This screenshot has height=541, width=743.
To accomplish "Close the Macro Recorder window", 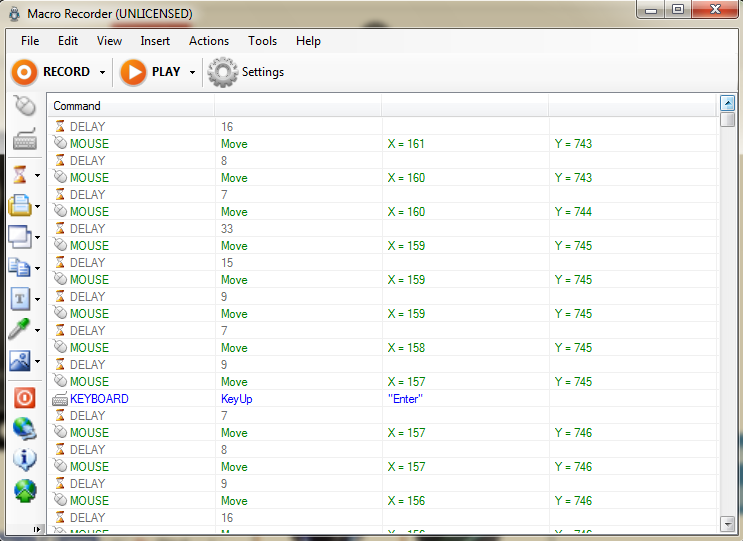I will (715, 10).
